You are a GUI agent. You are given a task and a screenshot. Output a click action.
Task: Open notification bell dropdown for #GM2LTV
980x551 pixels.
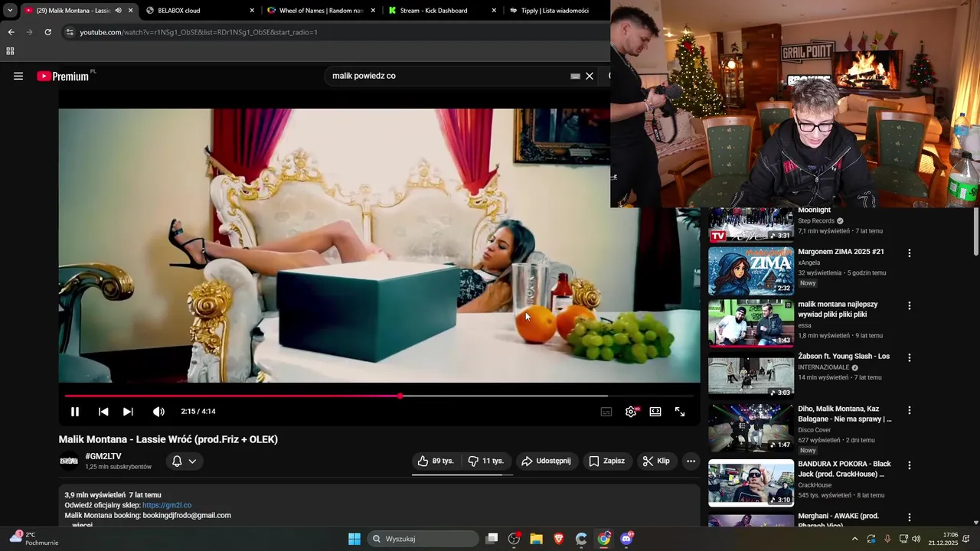coord(184,461)
